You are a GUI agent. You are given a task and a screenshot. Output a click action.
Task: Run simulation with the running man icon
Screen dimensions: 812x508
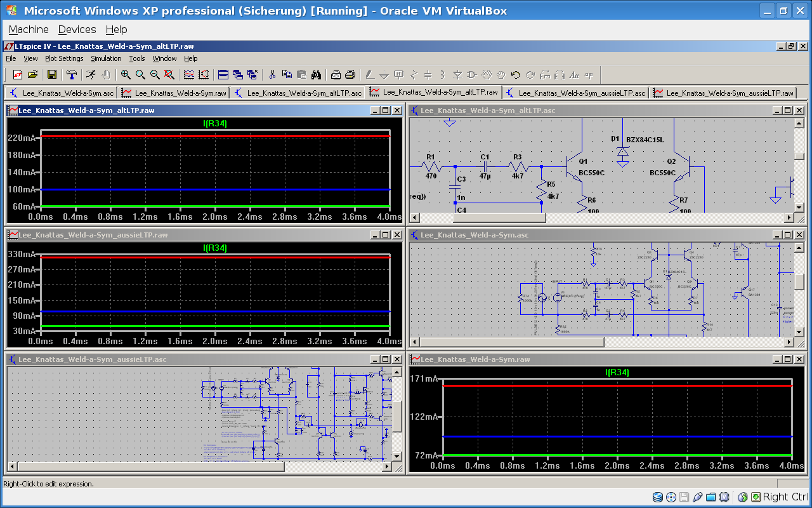[x=91, y=74]
